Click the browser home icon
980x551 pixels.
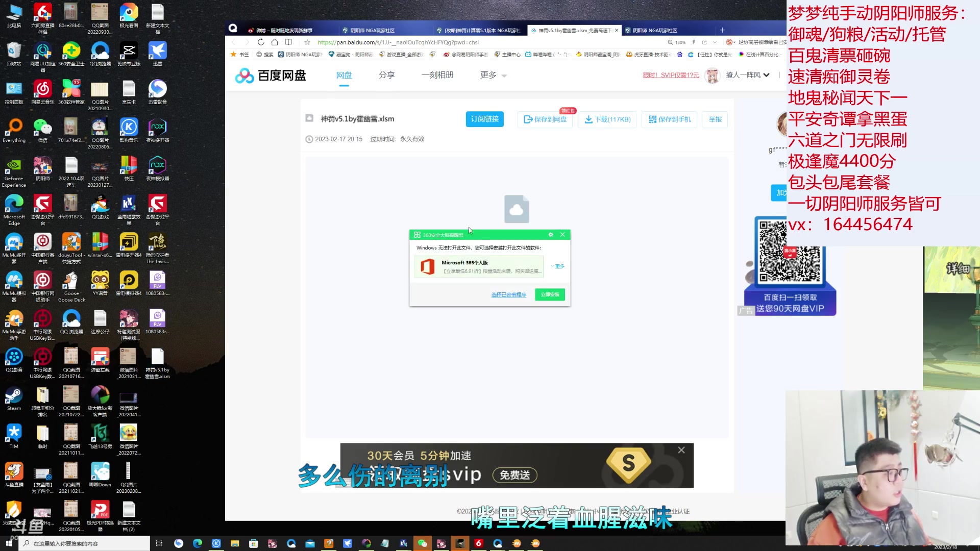click(275, 42)
